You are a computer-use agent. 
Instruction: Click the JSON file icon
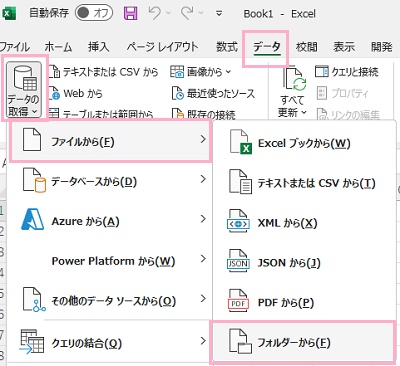tap(238, 261)
